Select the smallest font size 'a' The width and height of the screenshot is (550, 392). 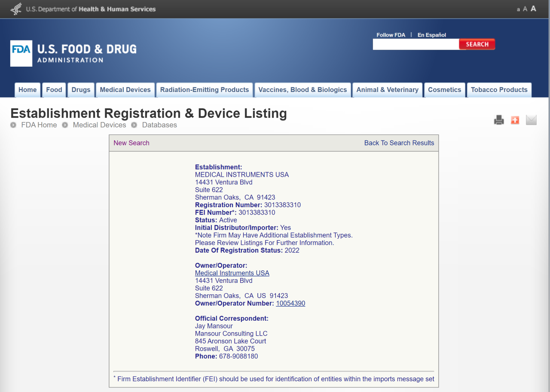click(x=518, y=9)
